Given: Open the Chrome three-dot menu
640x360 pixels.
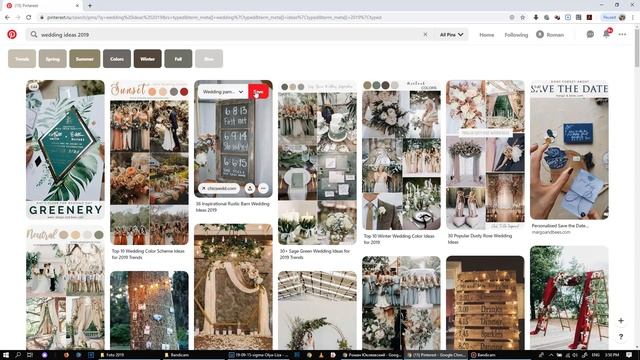Looking at the screenshot, I should (x=633, y=18).
